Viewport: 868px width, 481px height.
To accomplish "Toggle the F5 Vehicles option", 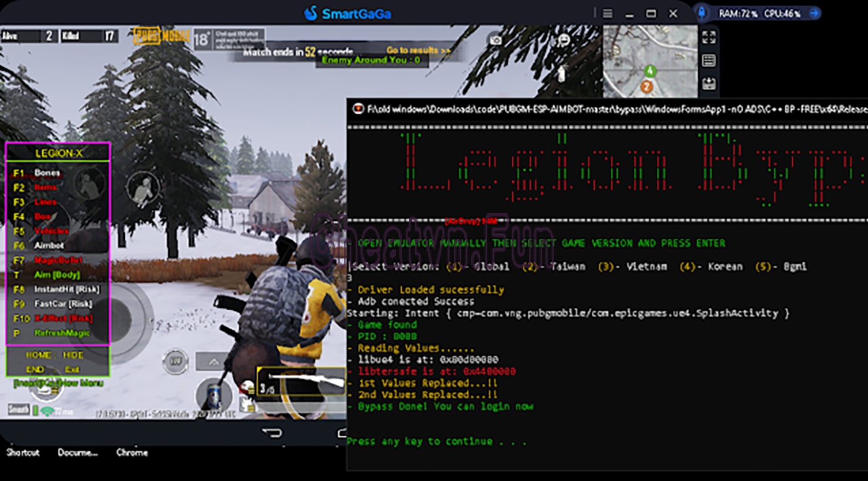I will (51, 231).
